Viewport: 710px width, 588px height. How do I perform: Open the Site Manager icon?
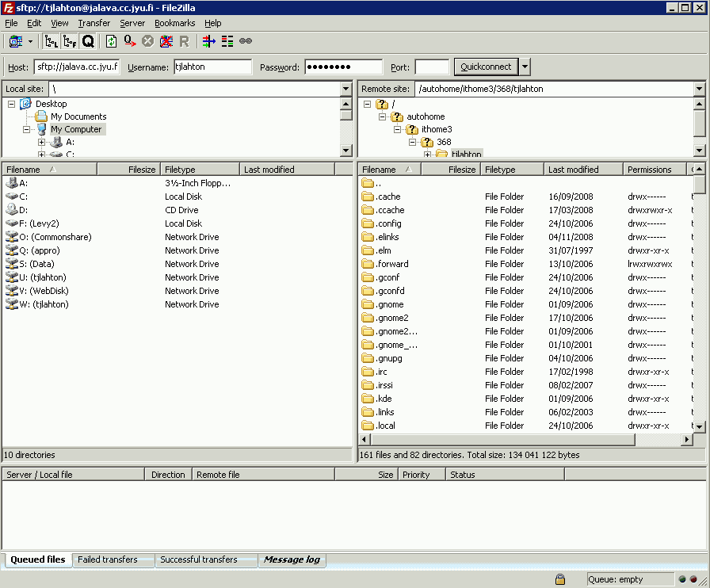pos(16,42)
